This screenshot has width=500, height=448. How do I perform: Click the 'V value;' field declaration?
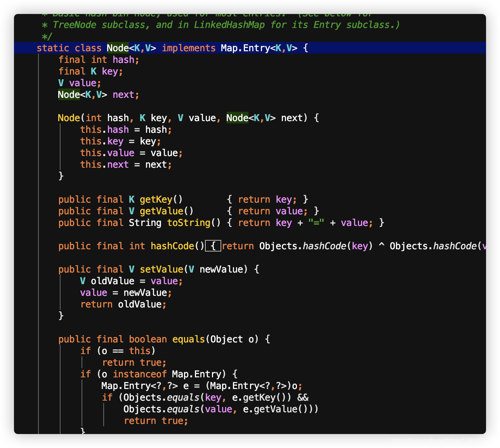pos(80,83)
